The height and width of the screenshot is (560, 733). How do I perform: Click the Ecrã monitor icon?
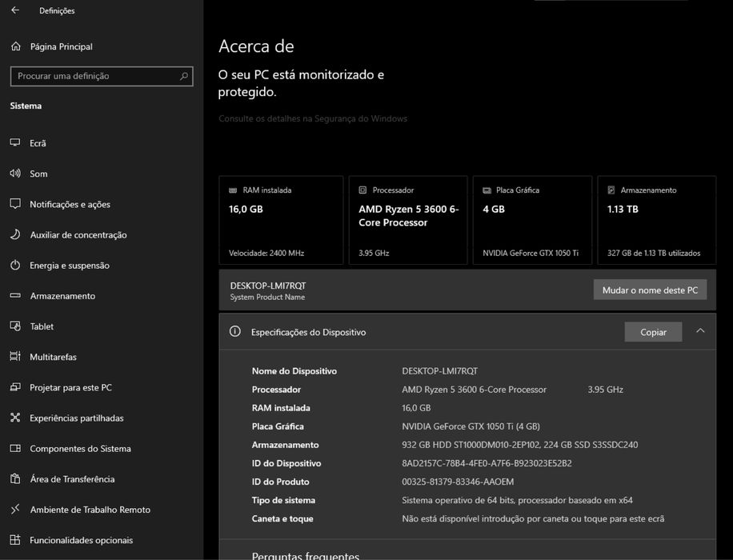[15, 142]
